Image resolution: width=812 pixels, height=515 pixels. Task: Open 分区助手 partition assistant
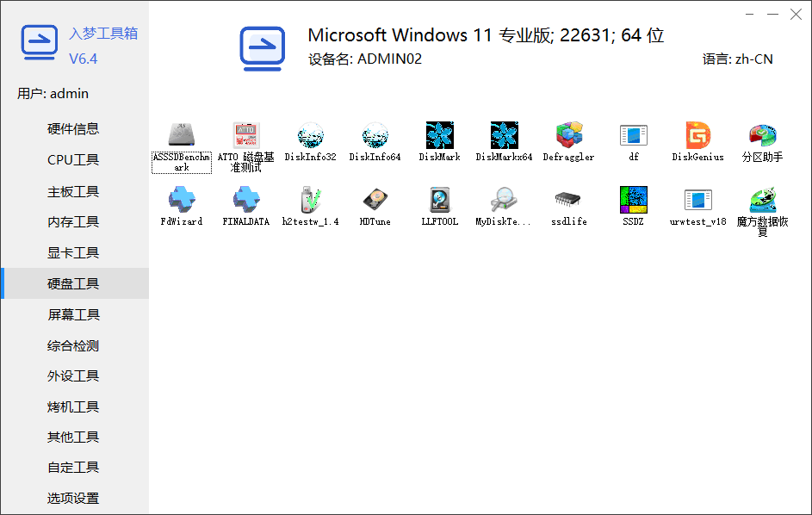point(762,142)
